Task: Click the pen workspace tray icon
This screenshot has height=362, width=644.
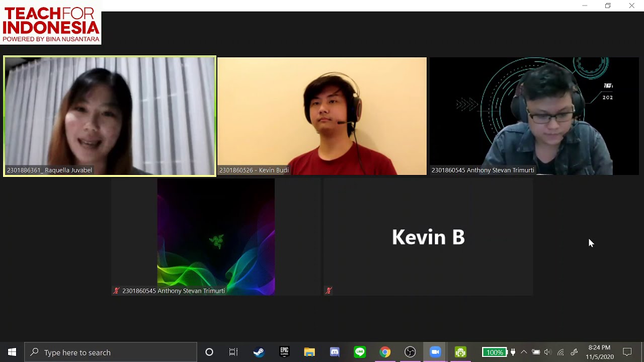Action: click(574, 352)
